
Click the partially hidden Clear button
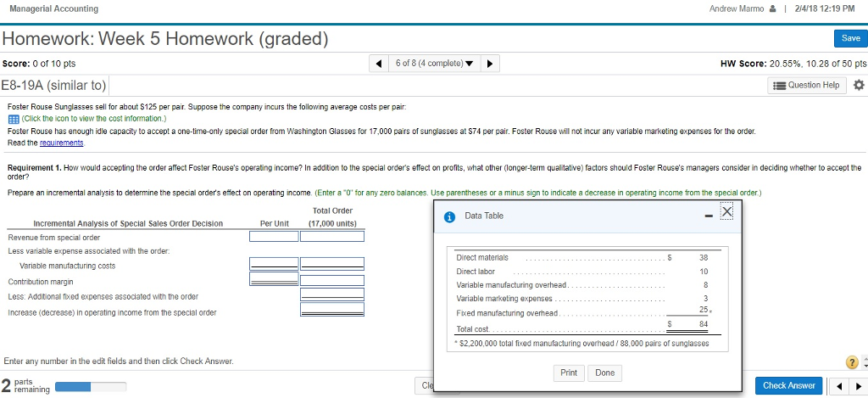point(425,386)
